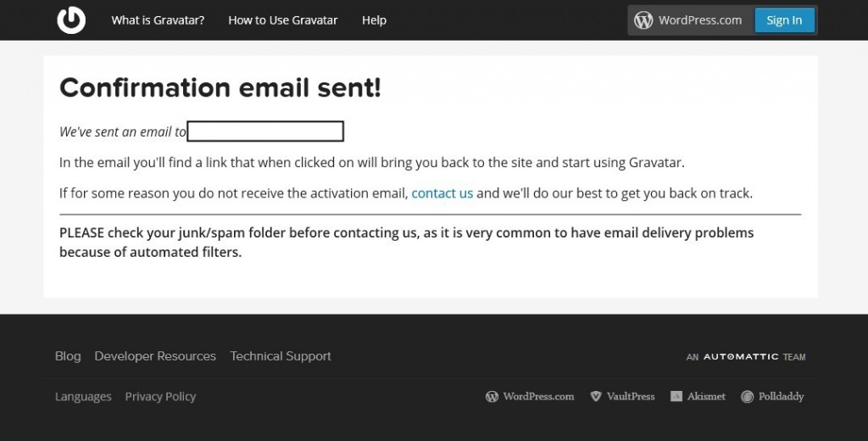This screenshot has width=868, height=441.
Task: Open the Help menu item
Action: (374, 20)
